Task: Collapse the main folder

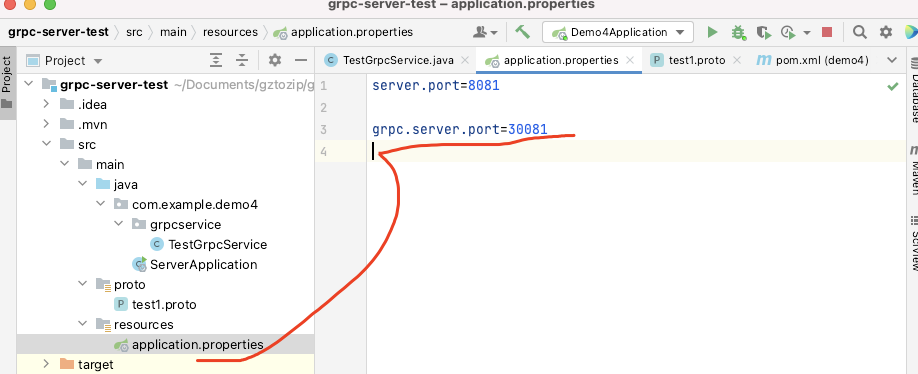Action: point(64,164)
